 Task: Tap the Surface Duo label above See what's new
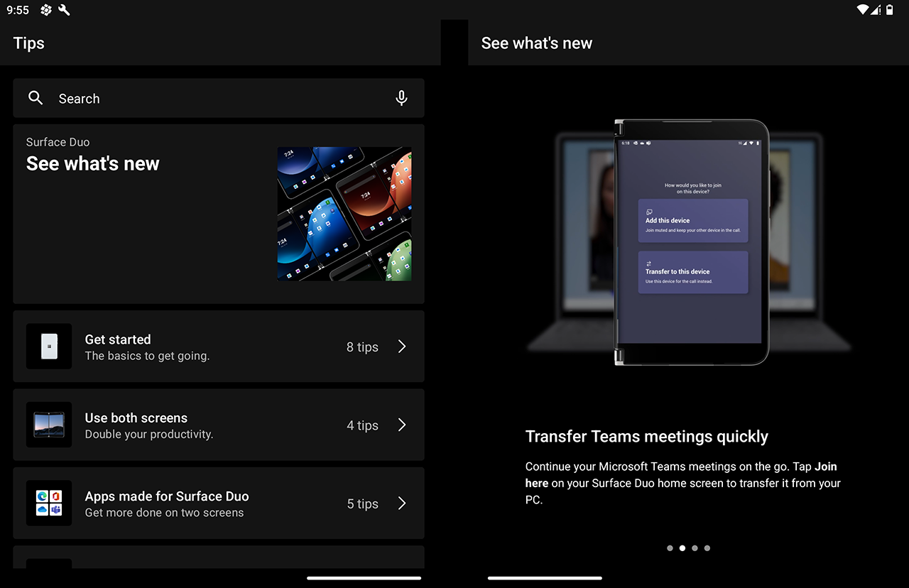58,142
